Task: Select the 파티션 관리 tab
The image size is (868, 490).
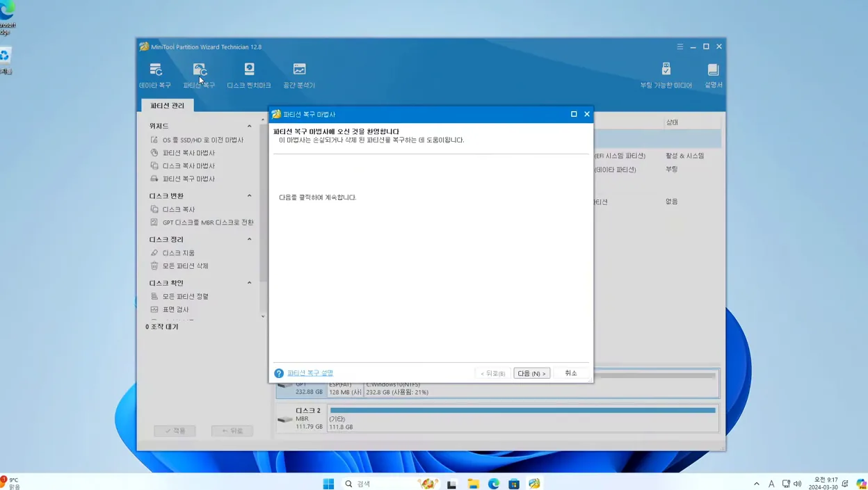Action: pos(168,106)
